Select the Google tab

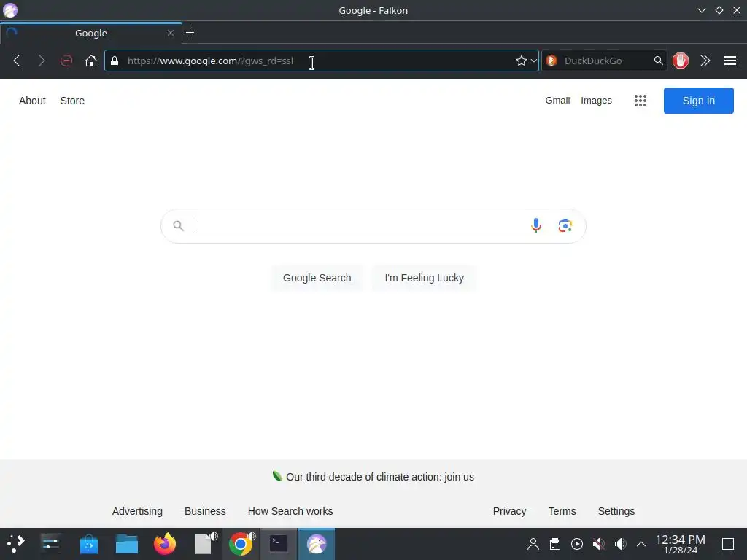[91, 33]
